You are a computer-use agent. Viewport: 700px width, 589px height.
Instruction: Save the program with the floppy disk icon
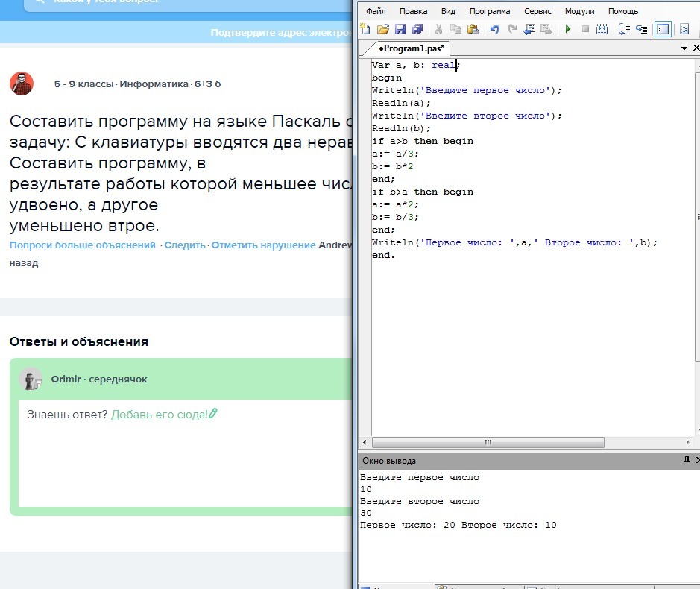click(400, 30)
